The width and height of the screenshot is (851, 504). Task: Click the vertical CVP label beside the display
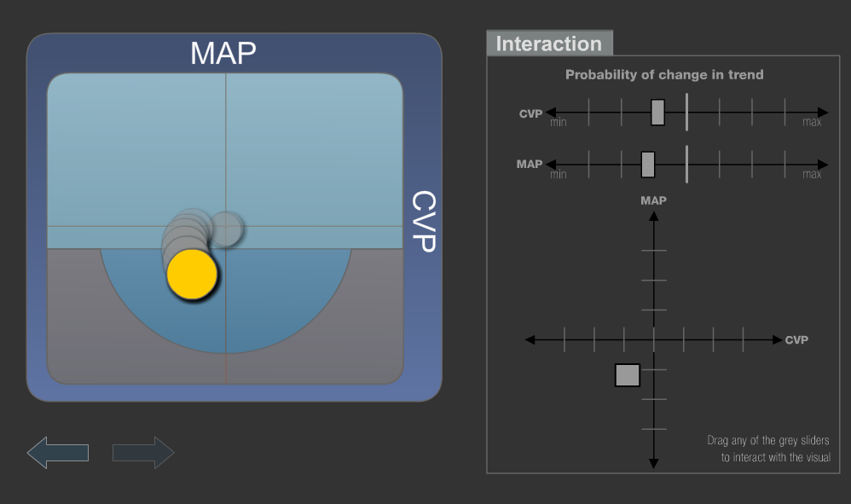coord(423,221)
